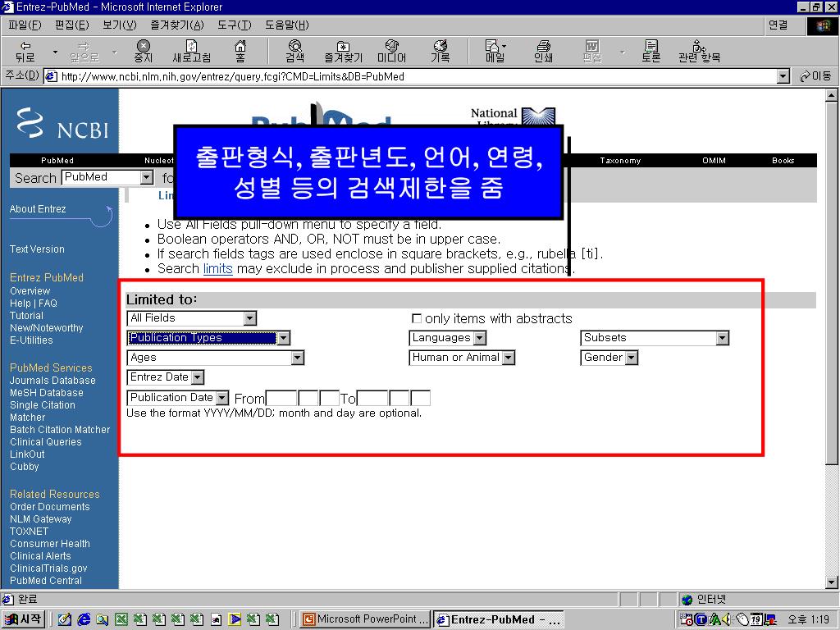Image resolution: width=840 pixels, height=630 pixels.
Task: Open the View (보기) menu
Action: 120,25
